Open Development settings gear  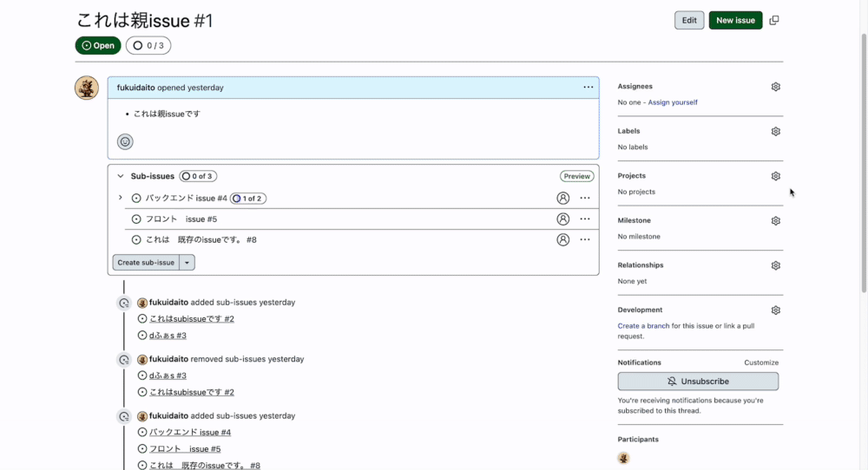775,310
